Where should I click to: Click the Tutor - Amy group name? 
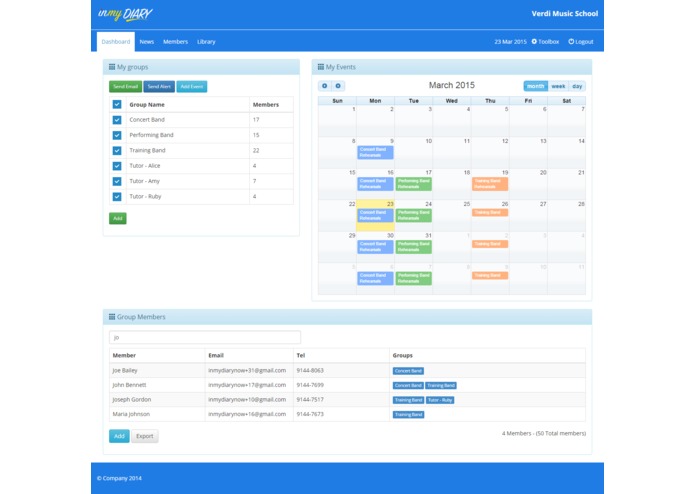(x=144, y=181)
